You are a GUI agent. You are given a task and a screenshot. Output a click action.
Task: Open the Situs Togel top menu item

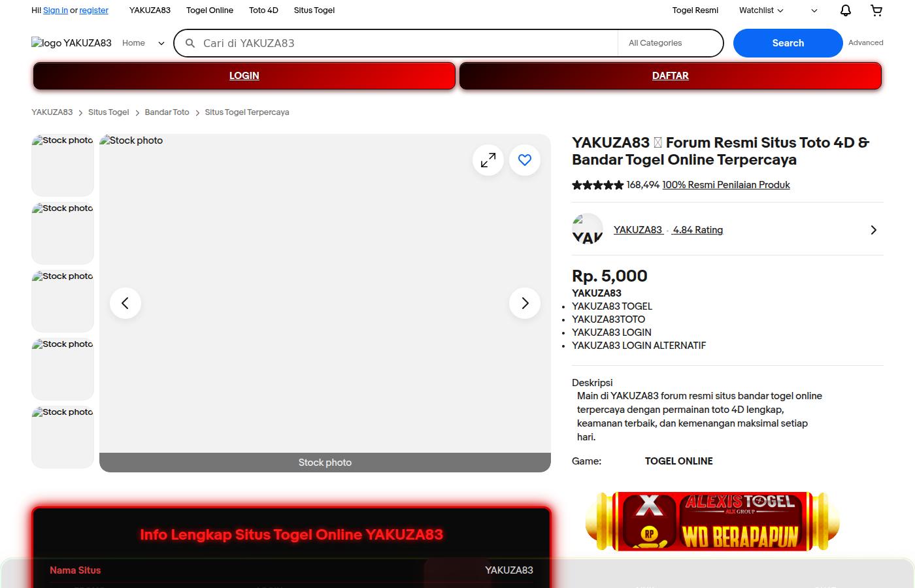coord(314,10)
